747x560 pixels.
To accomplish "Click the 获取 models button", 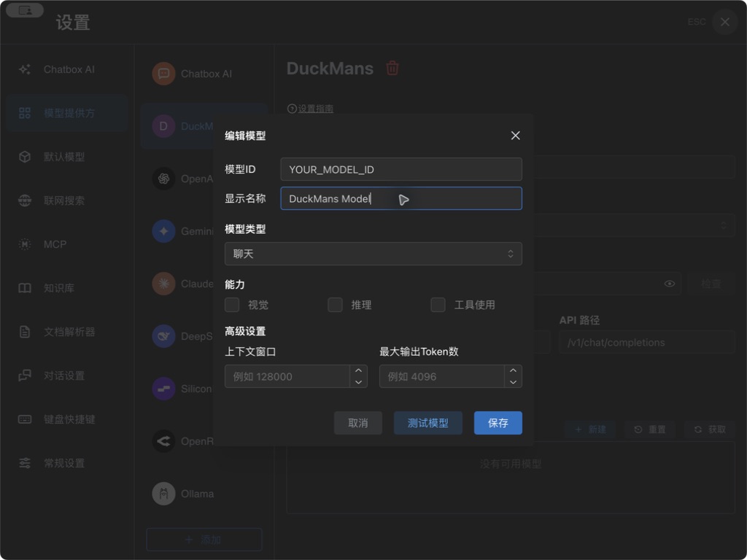I will pyautogui.click(x=710, y=429).
